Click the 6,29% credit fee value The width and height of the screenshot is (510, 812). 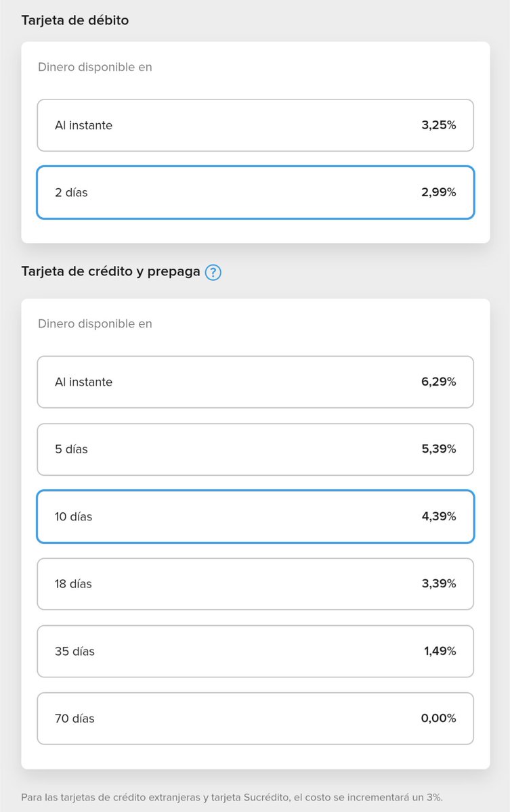(x=438, y=382)
